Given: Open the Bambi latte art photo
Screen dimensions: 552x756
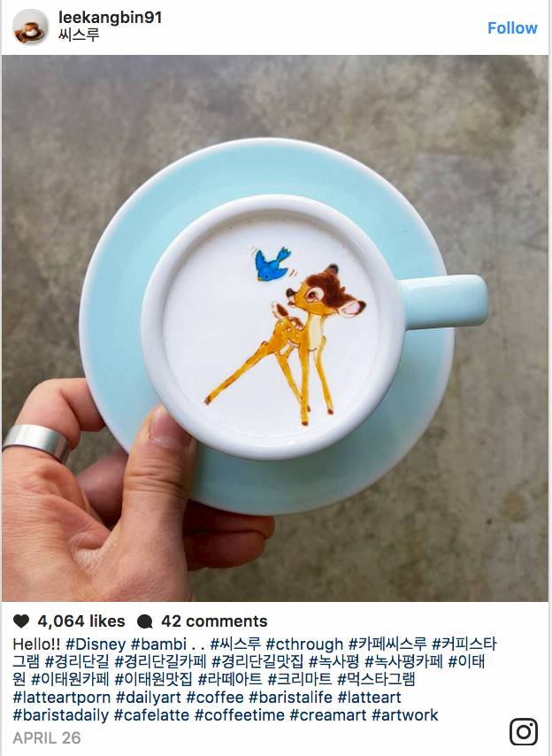Looking at the screenshot, I should point(276,328).
